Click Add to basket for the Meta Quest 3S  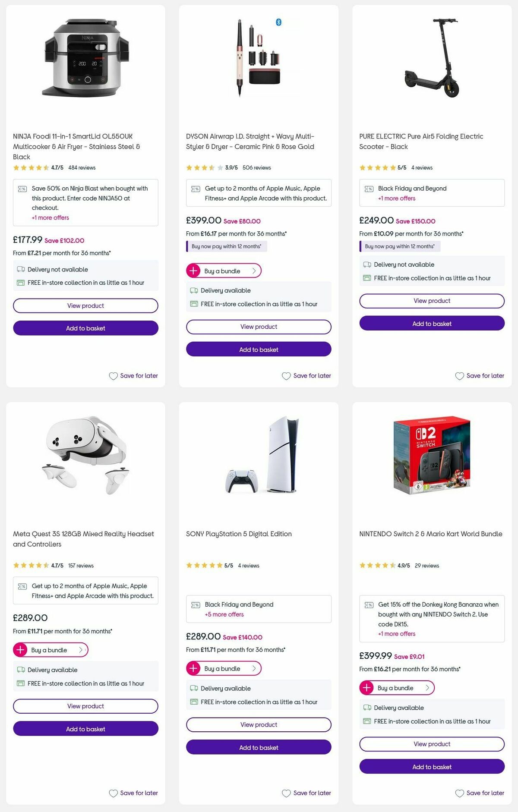pos(85,729)
